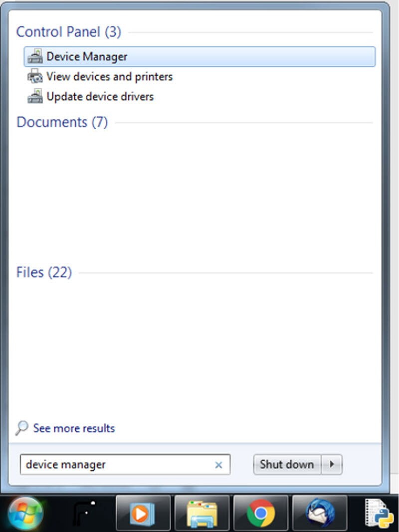Click the devices and printers icon
399x532 pixels.
tap(35, 77)
